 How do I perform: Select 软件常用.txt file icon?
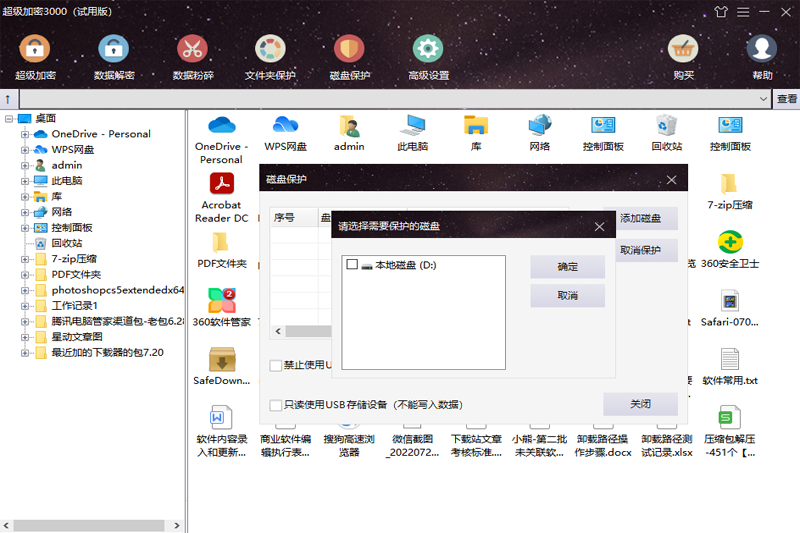730,367
